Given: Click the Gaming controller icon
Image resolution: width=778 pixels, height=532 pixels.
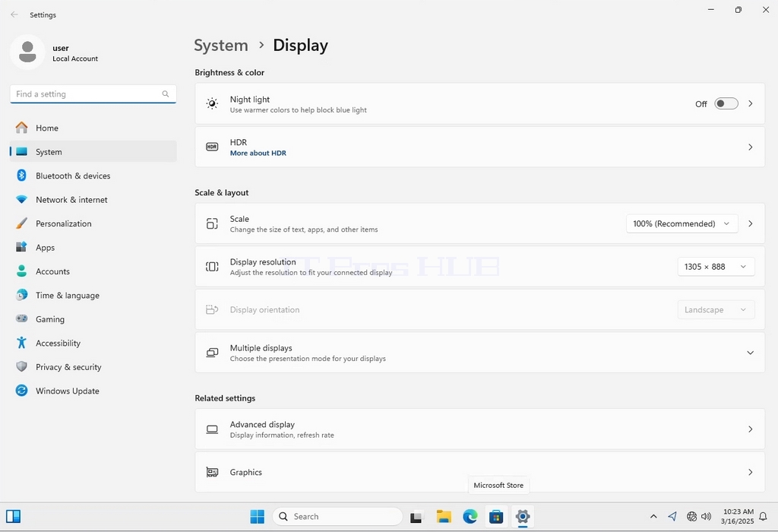Looking at the screenshot, I should (21, 318).
